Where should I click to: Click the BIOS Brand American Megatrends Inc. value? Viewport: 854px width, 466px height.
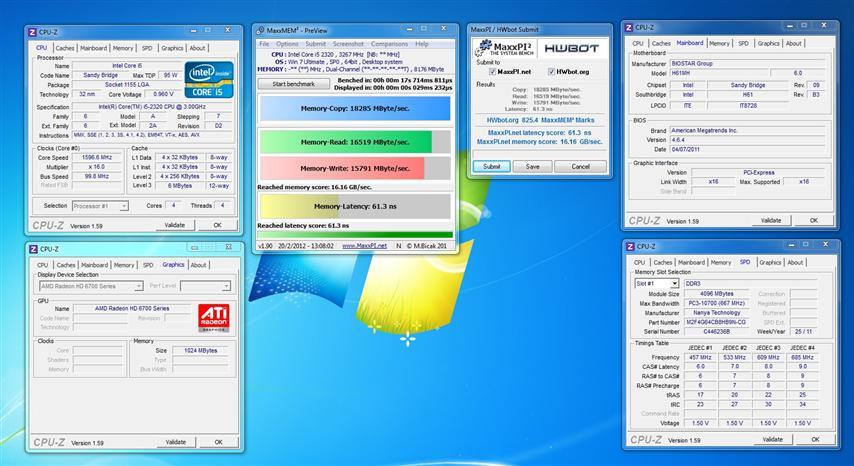[x=749, y=131]
